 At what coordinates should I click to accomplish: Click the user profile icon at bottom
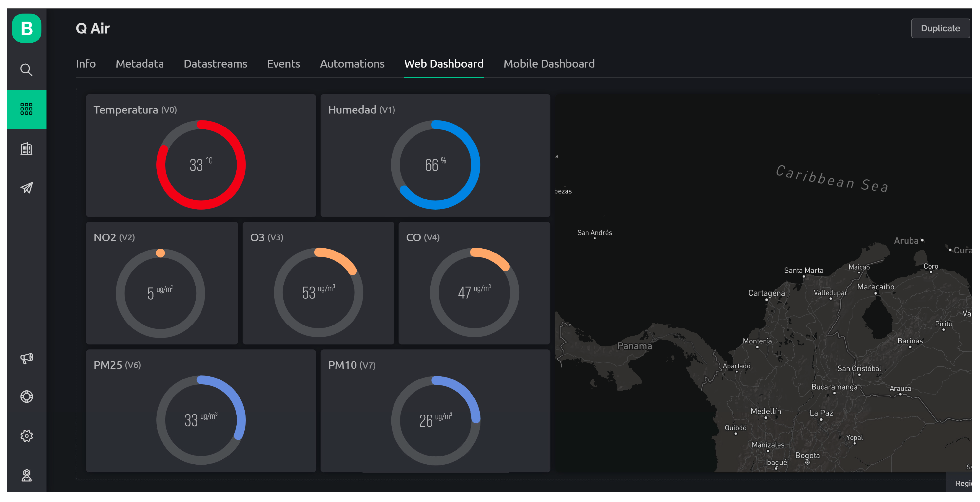point(26,475)
